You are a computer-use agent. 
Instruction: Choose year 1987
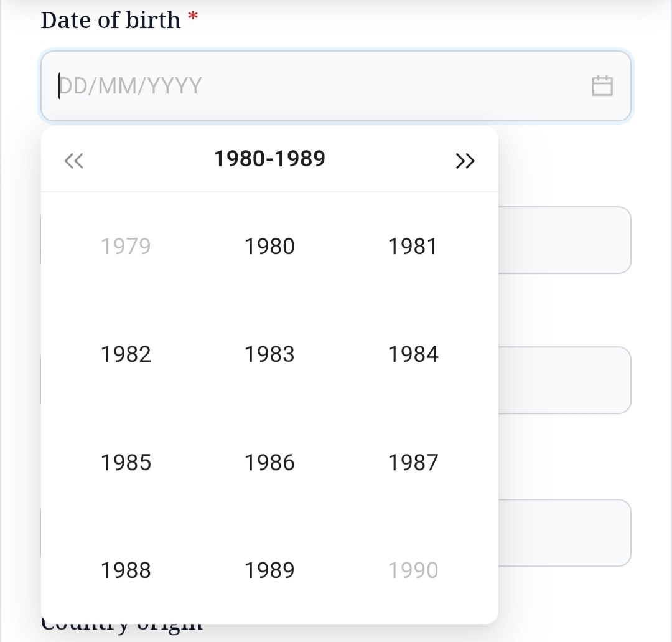click(x=413, y=463)
